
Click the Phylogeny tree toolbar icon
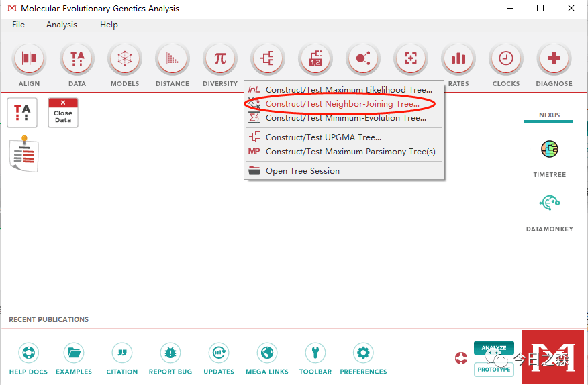268,59
